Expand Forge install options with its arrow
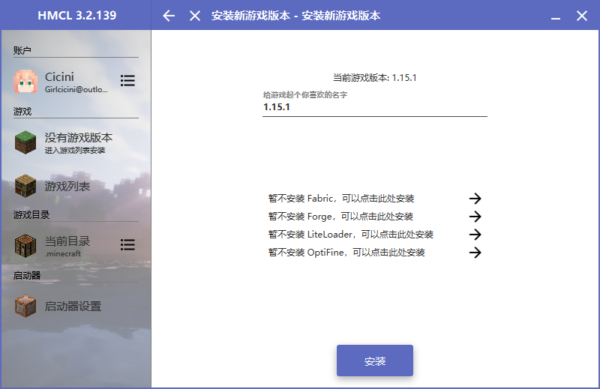The height and width of the screenshot is (389, 600). tap(475, 216)
